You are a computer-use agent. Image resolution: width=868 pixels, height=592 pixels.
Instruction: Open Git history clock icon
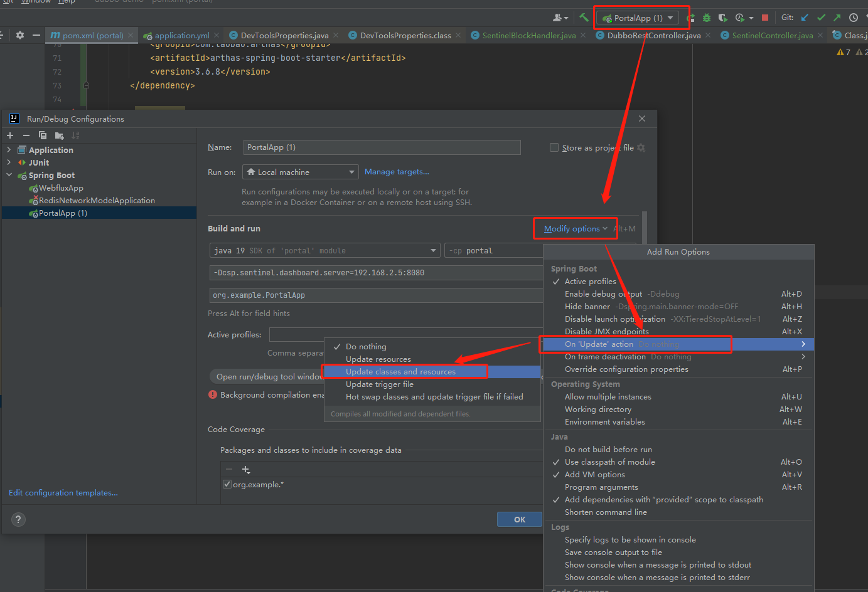[854, 18]
